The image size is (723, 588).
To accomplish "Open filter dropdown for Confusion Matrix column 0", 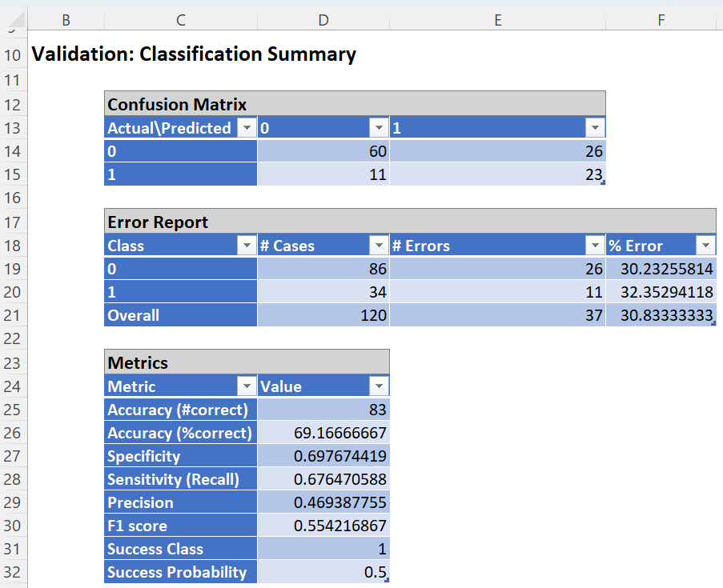I will [x=379, y=128].
